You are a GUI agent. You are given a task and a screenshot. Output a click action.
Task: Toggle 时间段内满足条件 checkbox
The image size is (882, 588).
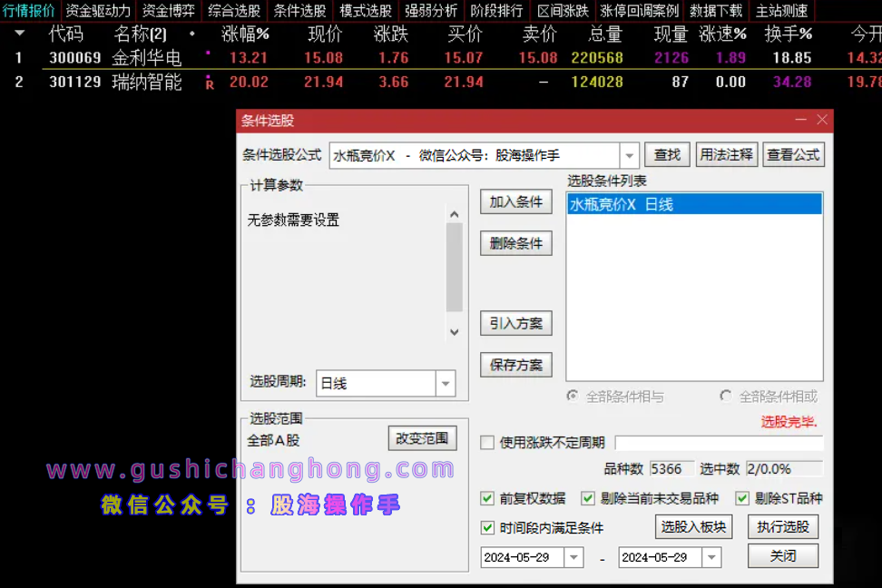click(x=487, y=527)
